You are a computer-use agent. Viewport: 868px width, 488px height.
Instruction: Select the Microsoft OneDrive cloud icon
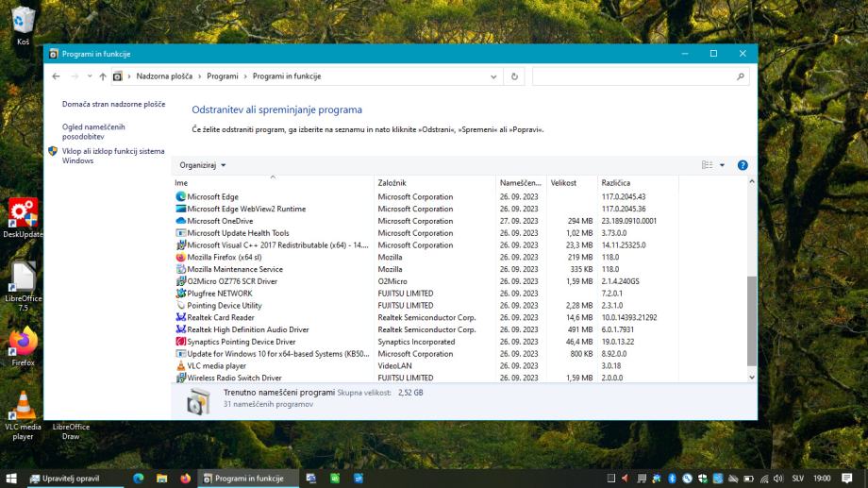click(x=180, y=221)
